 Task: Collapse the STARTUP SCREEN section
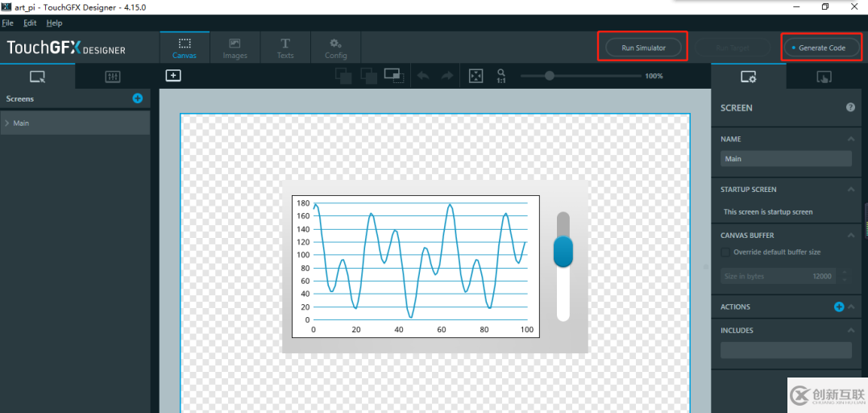click(x=850, y=190)
